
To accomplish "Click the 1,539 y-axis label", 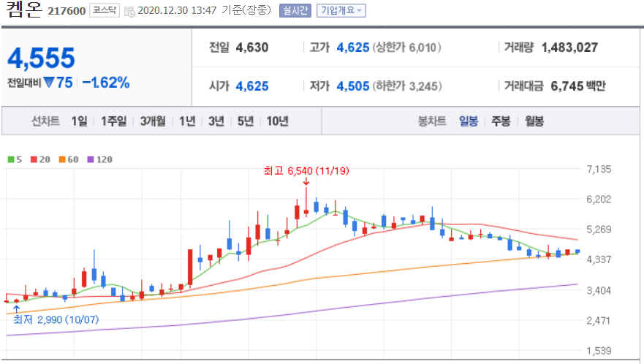I will [x=599, y=351].
